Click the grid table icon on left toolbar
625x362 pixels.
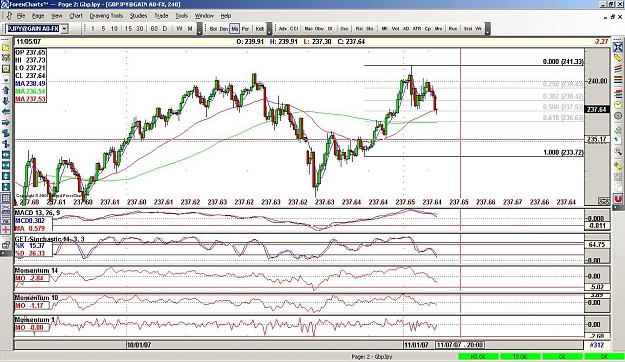point(6,198)
